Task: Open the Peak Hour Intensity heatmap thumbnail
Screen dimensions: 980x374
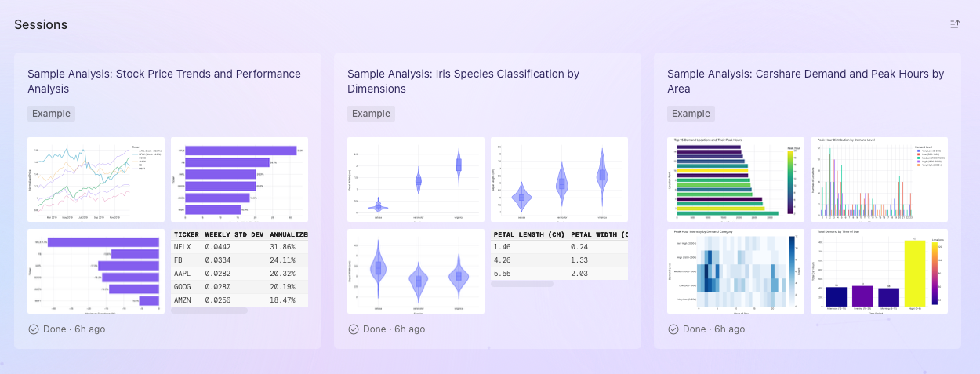Action: point(735,271)
